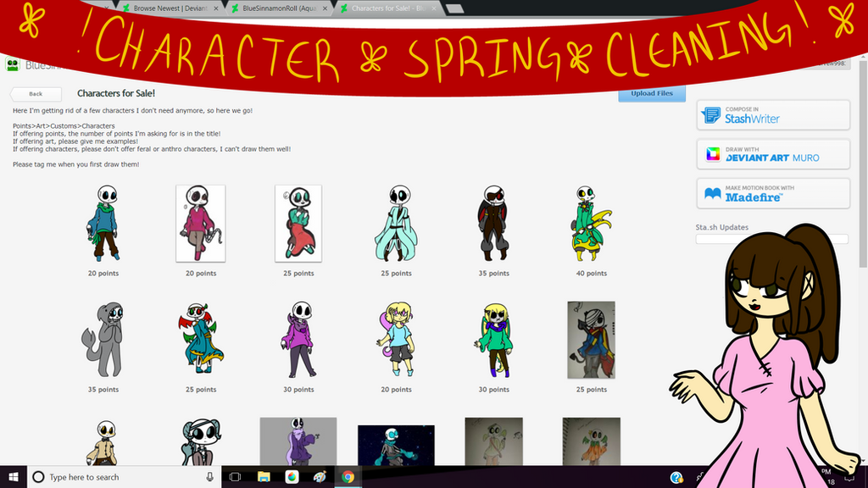Click 'Please tag me when you first draw them!'

(x=75, y=164)
